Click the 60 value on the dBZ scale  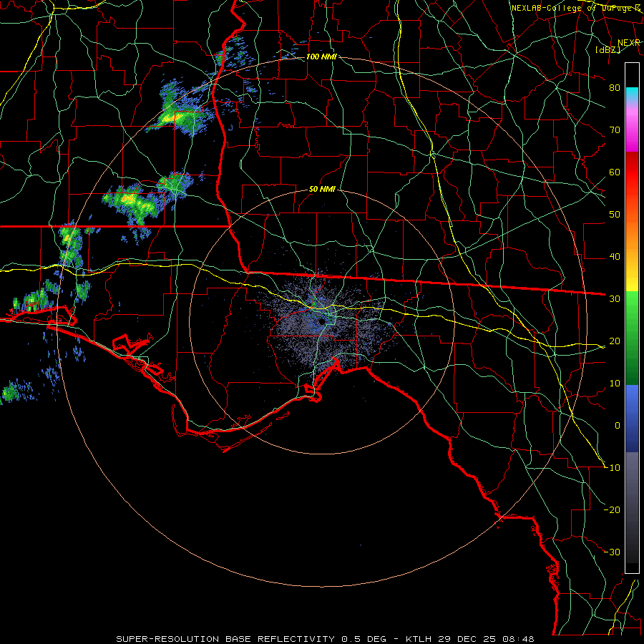(615, 172)
